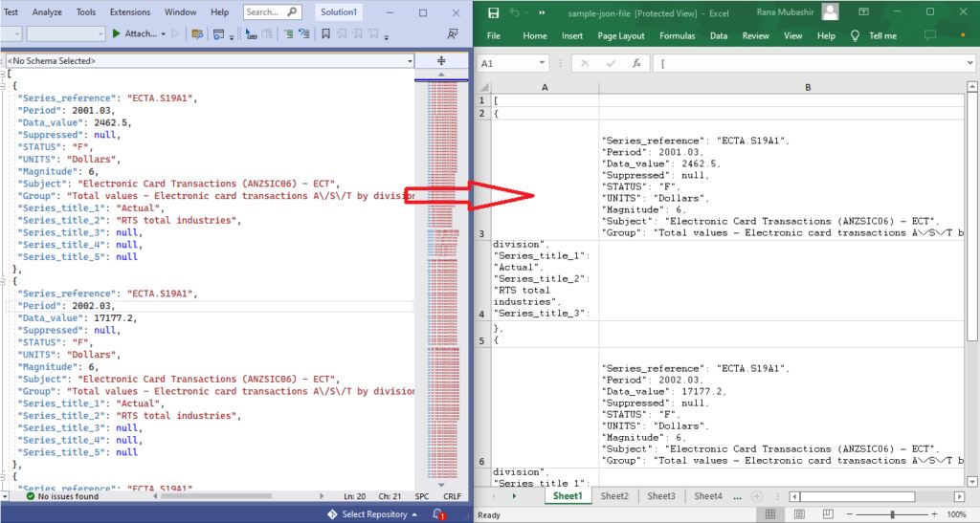980x523 pixels.
Task: Switch to Normal view in Excel status bar
Action: [x=771, y=514]
